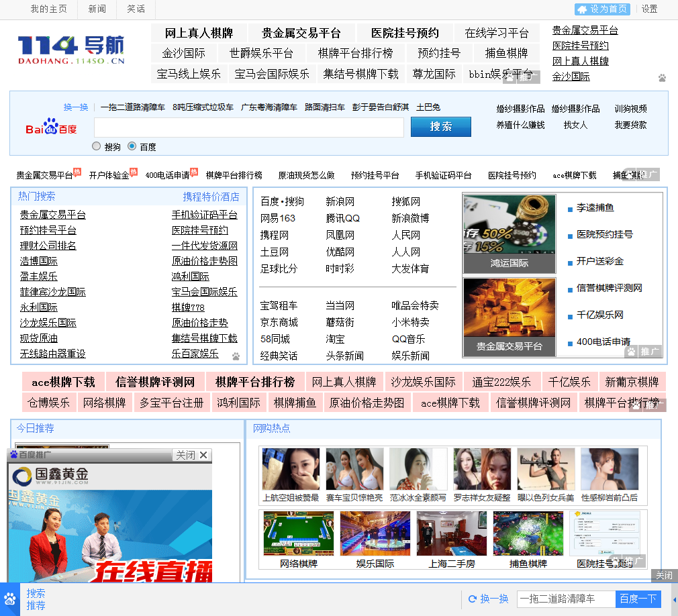Close the 百度推广 popup ad
The height and width of the screenshot is (616, 678).
(191, 455)
